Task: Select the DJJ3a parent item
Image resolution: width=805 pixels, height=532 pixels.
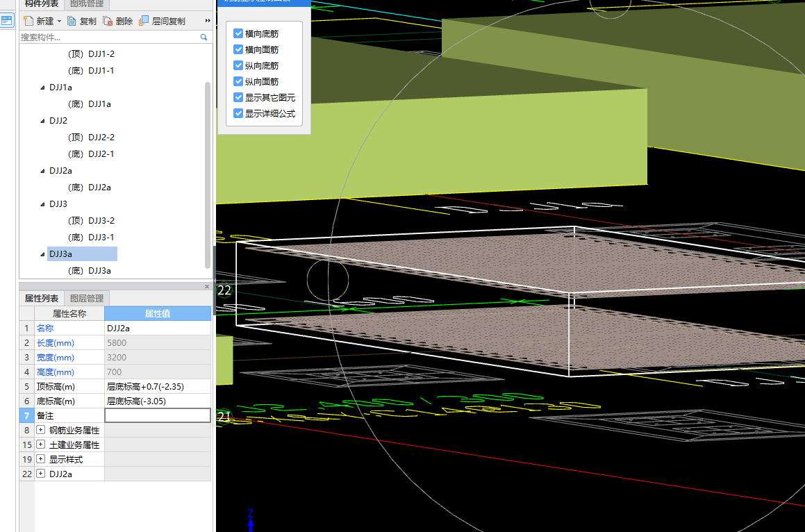Action: (x=82, y=253)
